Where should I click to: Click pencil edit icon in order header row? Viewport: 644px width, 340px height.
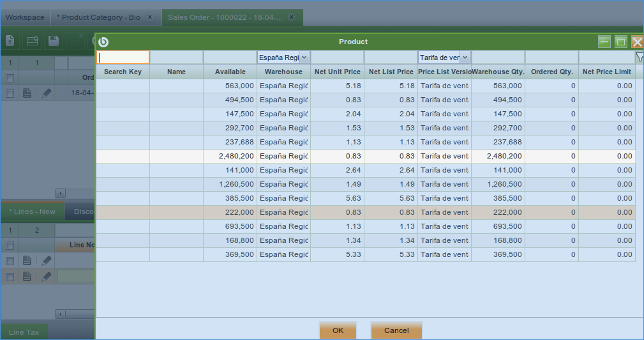click(46, 93)
